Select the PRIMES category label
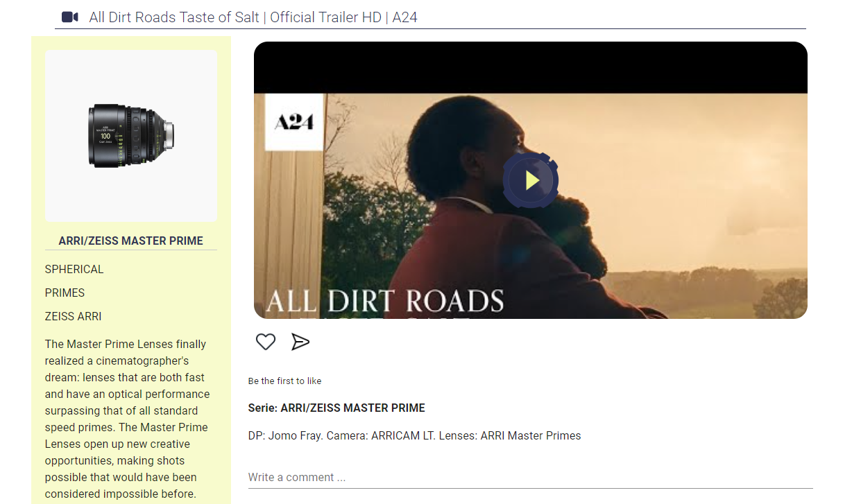The image size is (861, 504). 65,293
